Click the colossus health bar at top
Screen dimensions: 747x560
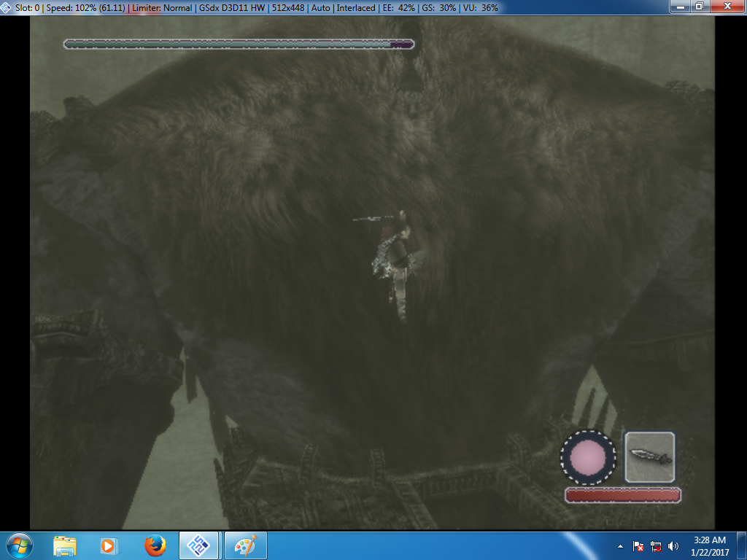239,44
